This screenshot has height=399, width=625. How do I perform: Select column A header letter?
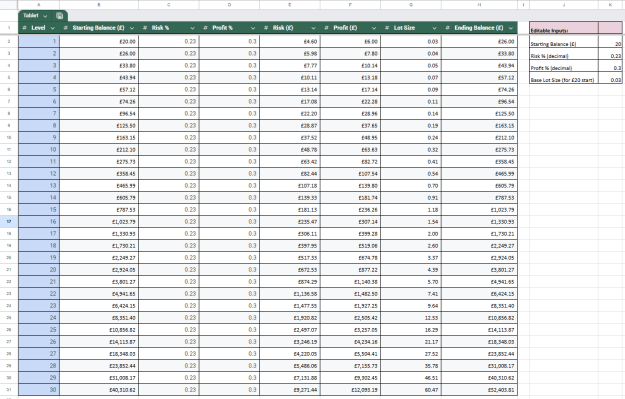(39, 4)
